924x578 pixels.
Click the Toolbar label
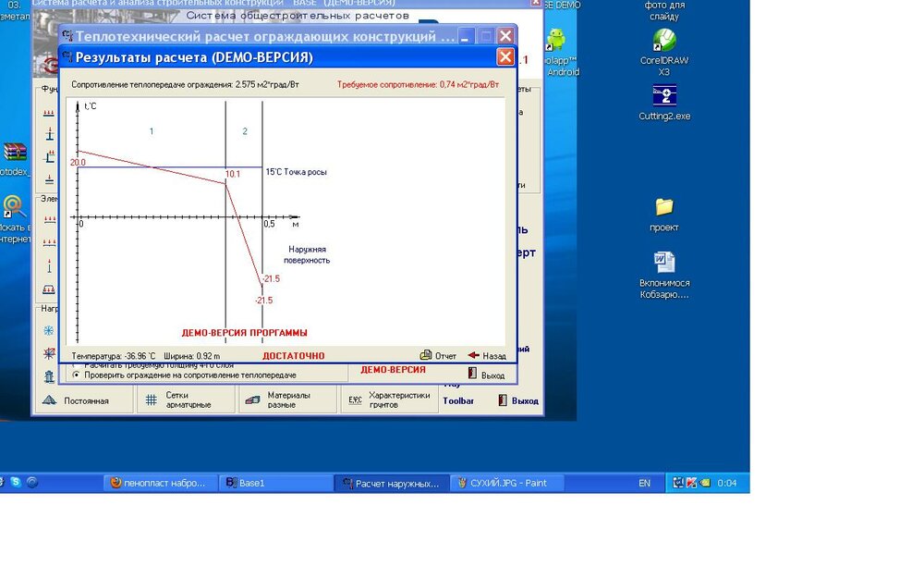pos(458,401)
